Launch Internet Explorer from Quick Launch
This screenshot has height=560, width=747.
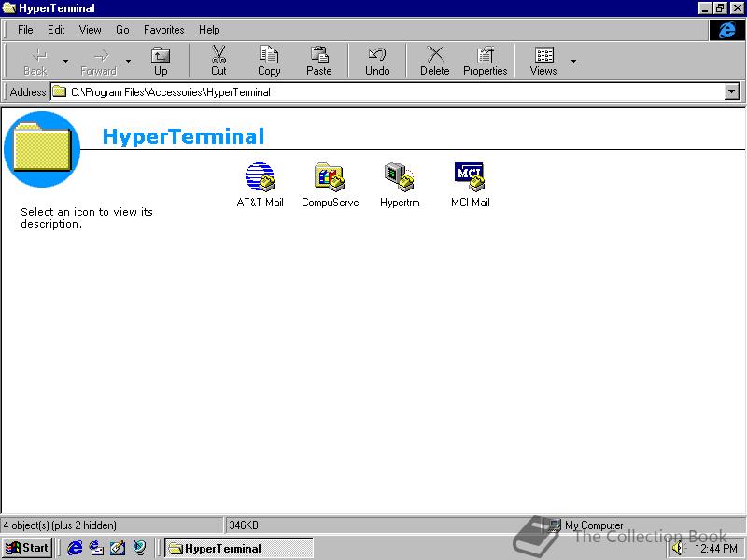coord(75,548)
